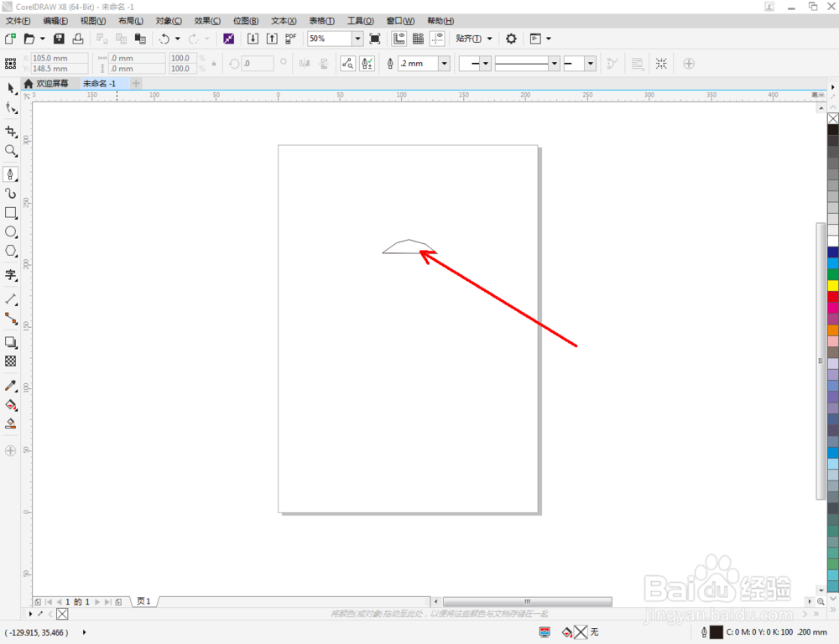Click the horizontal scrollbar
Image resolution: width=839 pixels, height=644 pixels.
point(527,602)
